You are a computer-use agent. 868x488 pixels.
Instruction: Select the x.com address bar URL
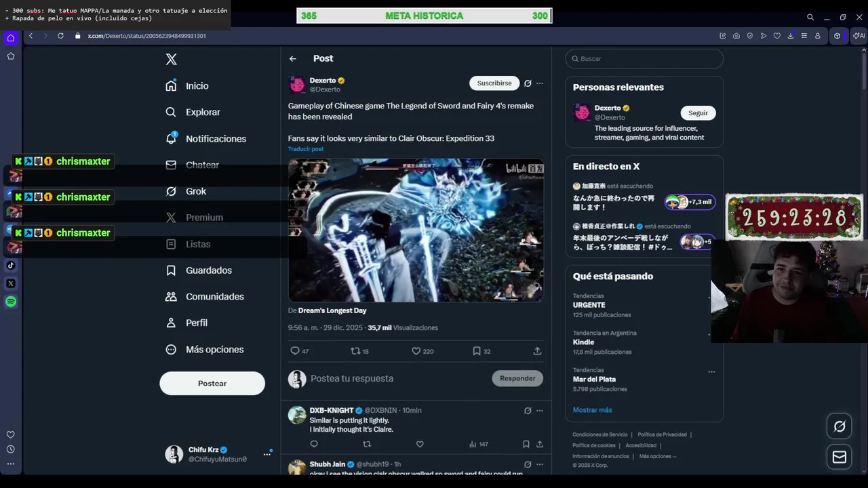tap(146, 36)
